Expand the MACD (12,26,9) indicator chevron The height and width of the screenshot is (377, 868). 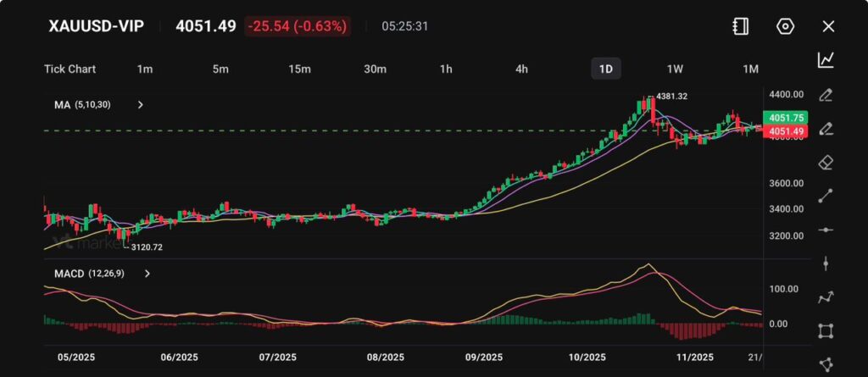point(147,274)
